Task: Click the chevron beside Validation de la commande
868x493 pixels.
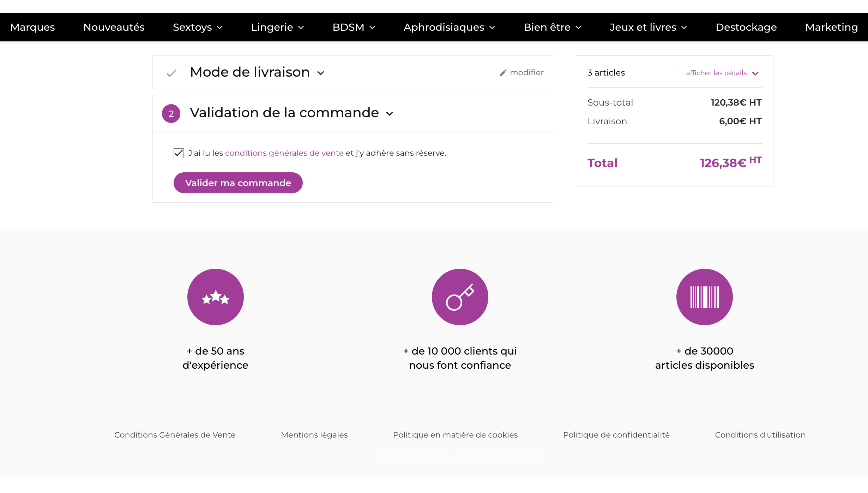Action: tap(390, 114)
